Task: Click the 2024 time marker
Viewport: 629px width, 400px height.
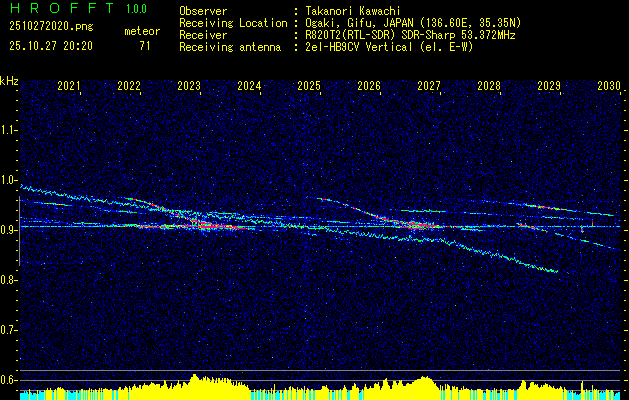Action: [249, 85]
